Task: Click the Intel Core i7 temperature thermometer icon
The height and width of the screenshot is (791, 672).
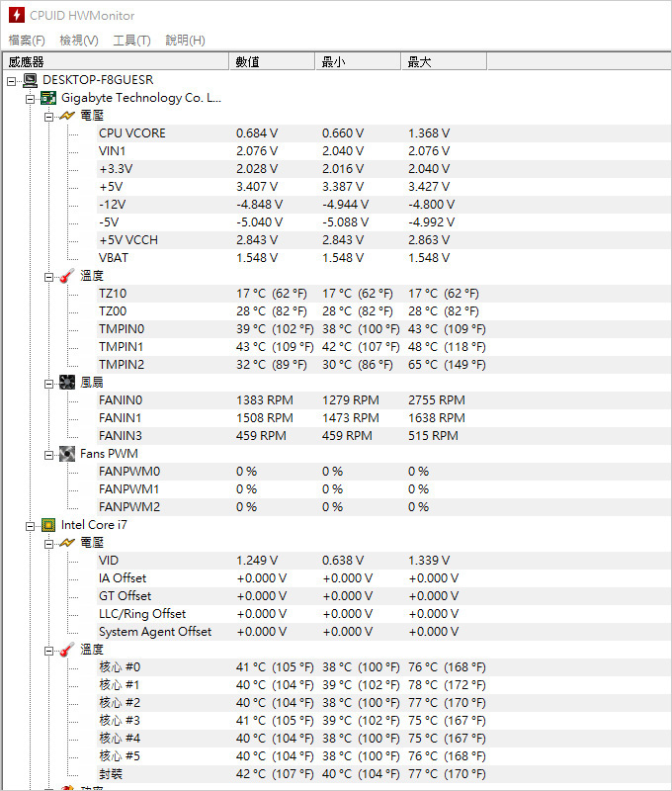Action: (66, 650)
